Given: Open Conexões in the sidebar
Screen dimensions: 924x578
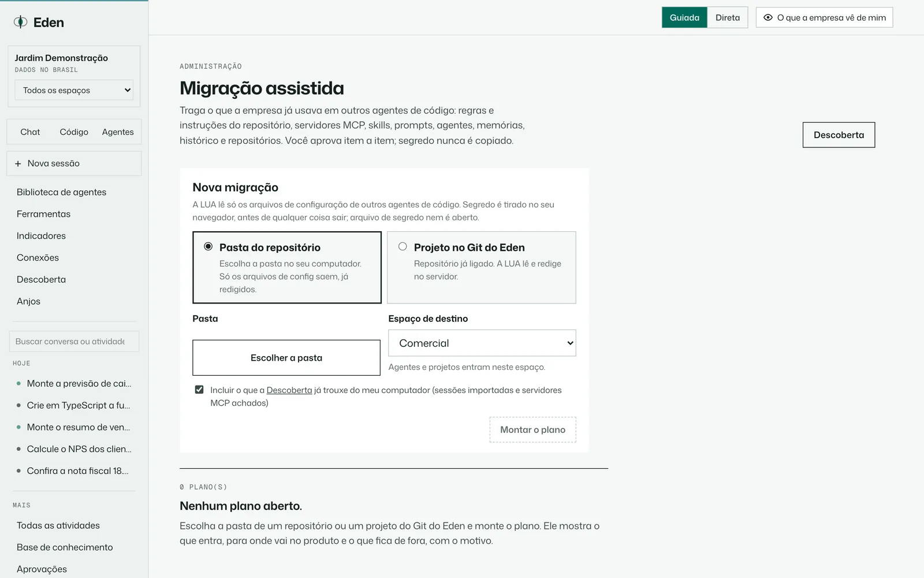Looking at the screenshot, I should tap(38, 258).
